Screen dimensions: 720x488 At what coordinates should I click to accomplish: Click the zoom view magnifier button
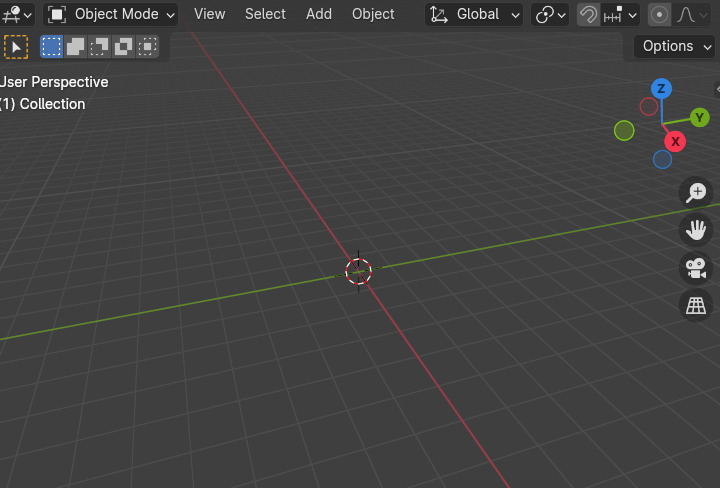[696, 192]
